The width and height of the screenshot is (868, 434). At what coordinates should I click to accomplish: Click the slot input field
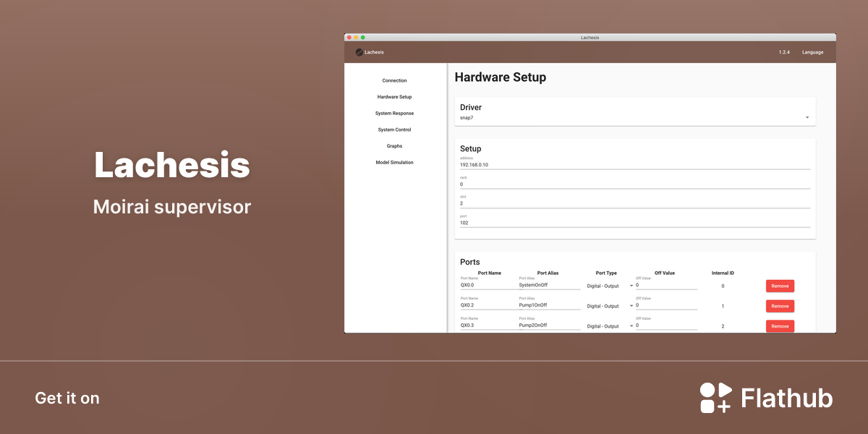635,203
